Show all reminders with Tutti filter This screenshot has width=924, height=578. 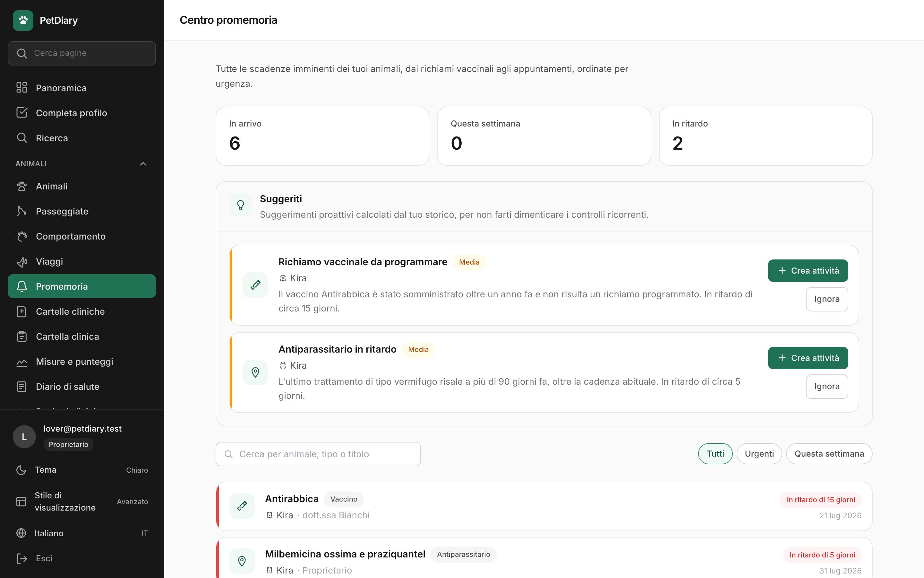[715, 454]
